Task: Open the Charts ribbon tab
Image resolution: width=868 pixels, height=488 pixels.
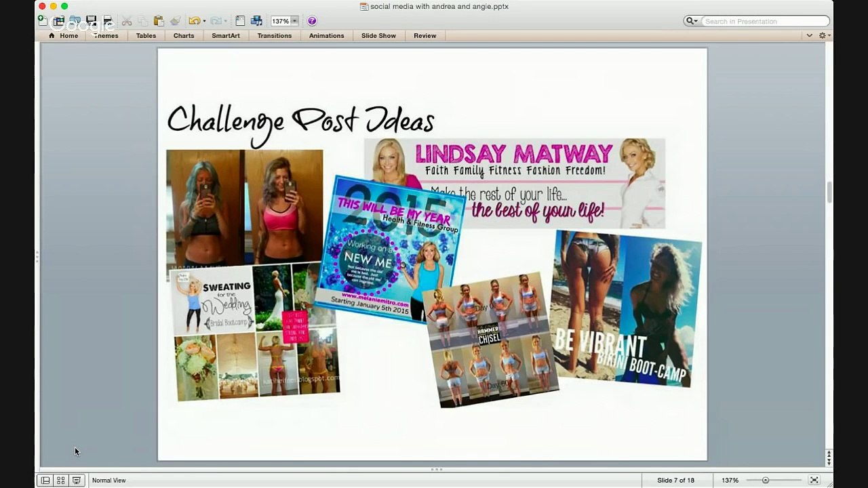Action: (184, 36)
